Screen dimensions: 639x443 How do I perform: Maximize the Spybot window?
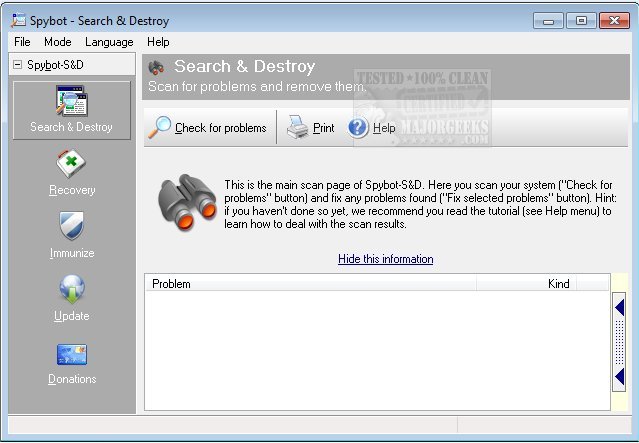pyautogui.click(x=581, y=21)
